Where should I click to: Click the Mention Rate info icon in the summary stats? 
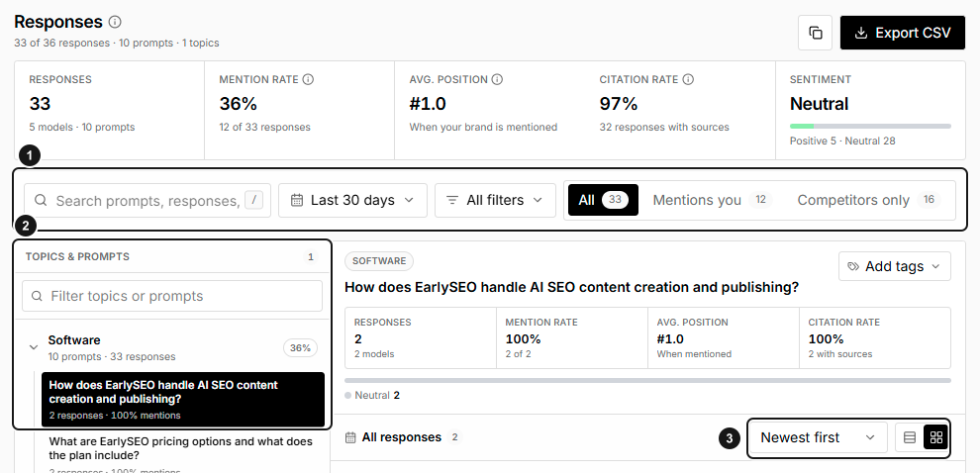[x=308, y=79]
